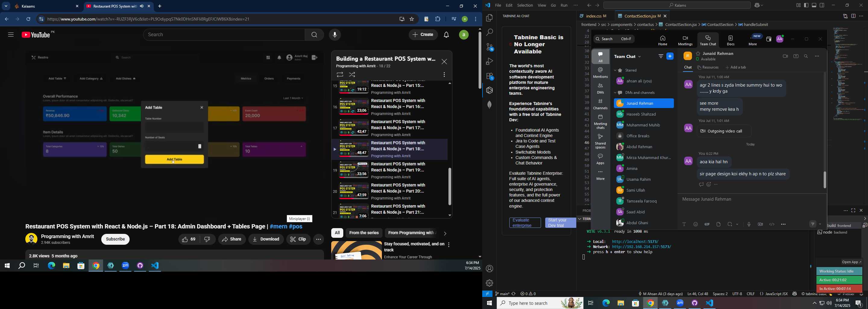Start video call with Junaid Rehman in Zoom

click(x=785, y=56)
